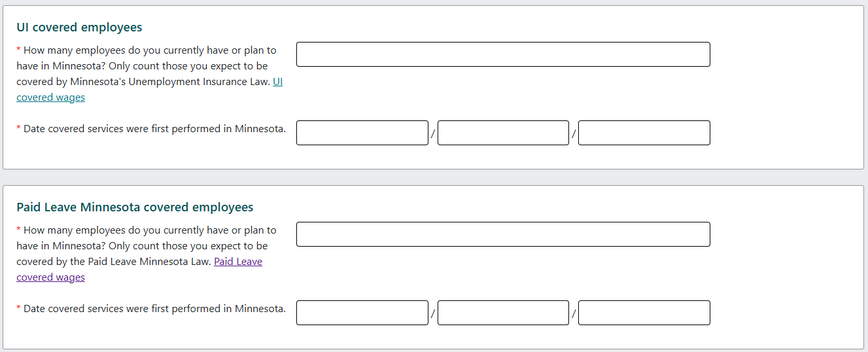This screenshot has width=868, height=352.
Task: Select middle date box in Paid Leave section
Action: pos(503,313)
